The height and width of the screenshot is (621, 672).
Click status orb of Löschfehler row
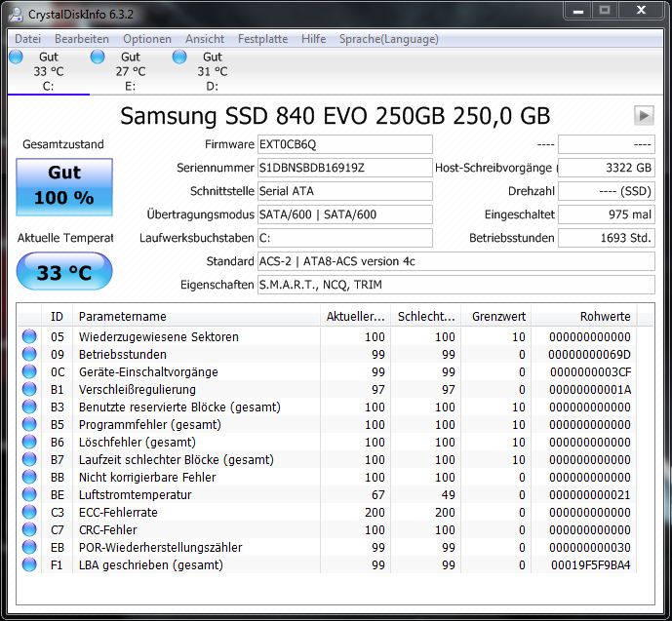29,442
